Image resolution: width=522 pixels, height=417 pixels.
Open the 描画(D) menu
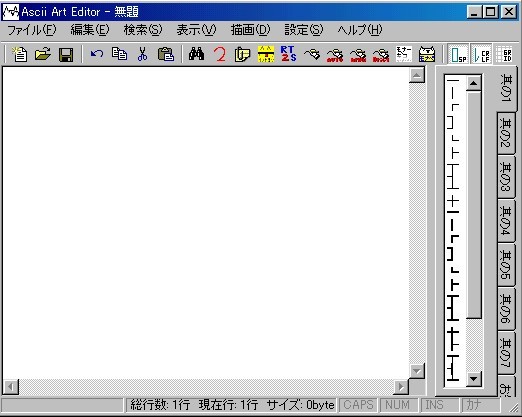[x=250, y=30]
